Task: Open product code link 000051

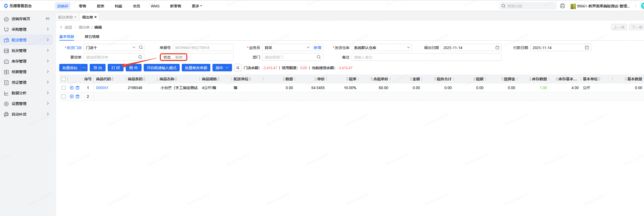Action: pos(102,88)
